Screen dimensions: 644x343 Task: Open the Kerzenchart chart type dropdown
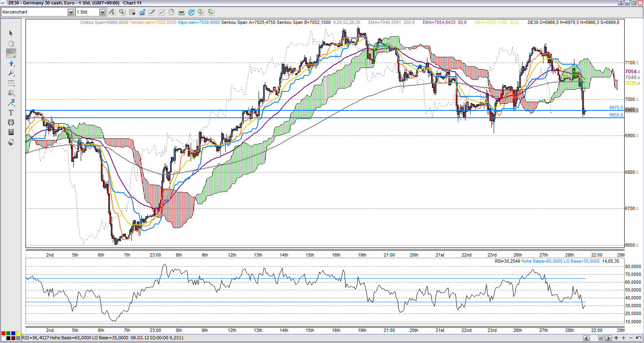(70, 12)
